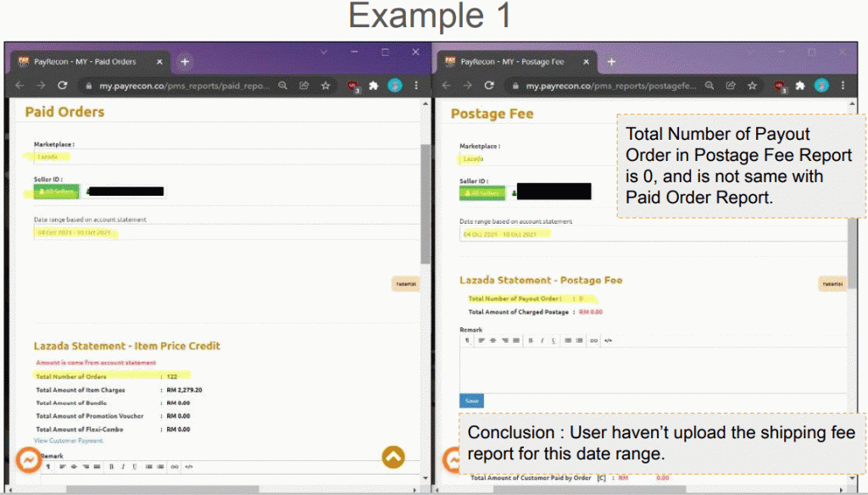Go forward in Paid Orders browser window

[x=41, y=86]
